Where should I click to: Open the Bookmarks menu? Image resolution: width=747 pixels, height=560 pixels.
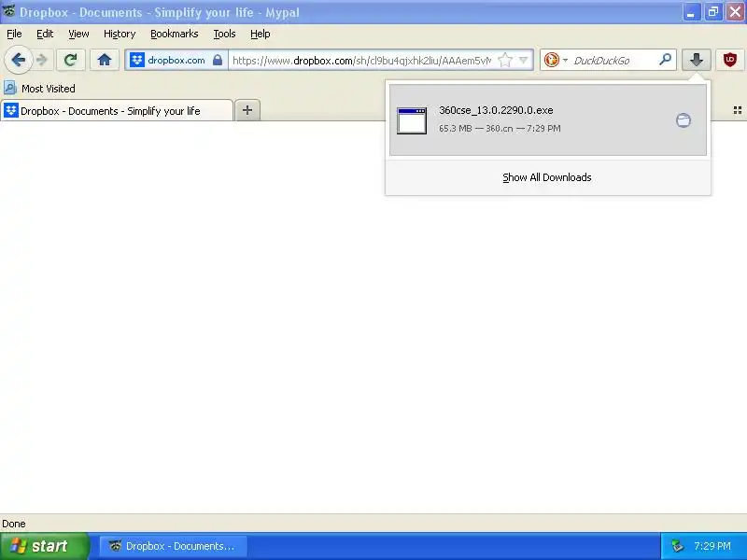(x=174, y=34)
